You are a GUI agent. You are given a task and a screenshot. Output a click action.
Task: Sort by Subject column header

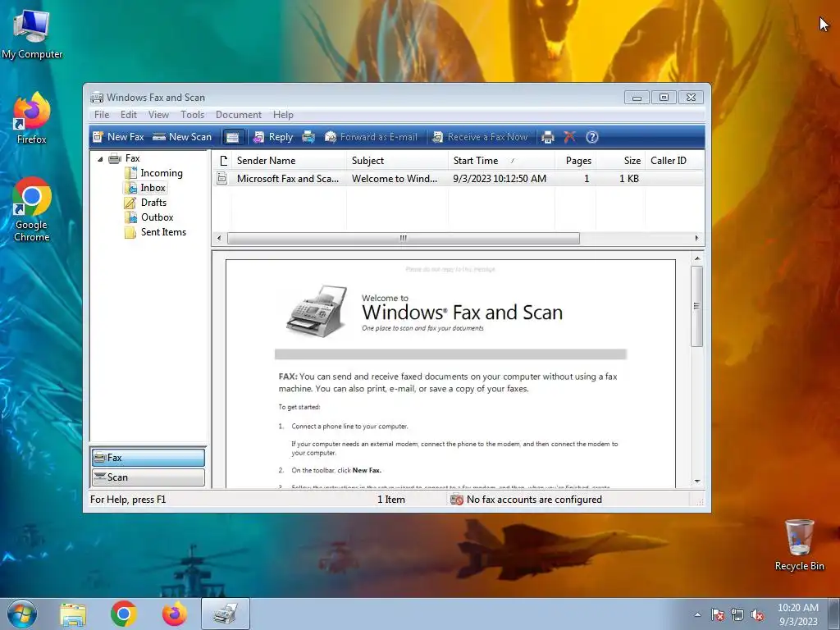click(397, 161)
